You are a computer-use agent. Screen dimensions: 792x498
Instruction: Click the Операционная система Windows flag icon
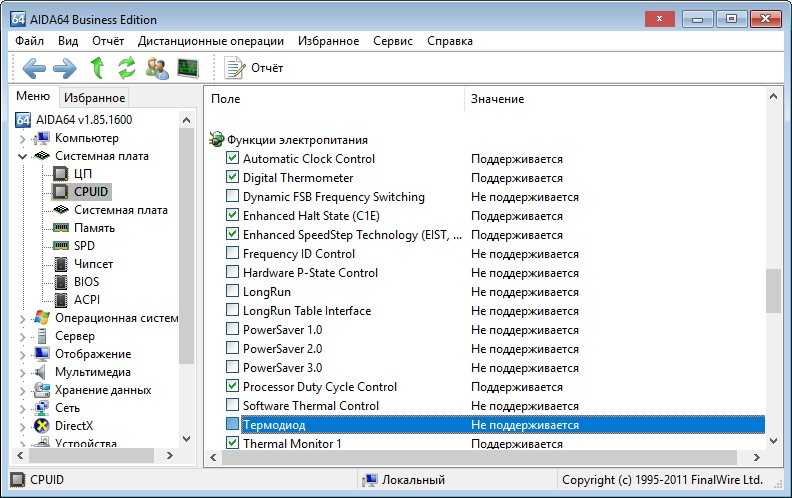42,318
